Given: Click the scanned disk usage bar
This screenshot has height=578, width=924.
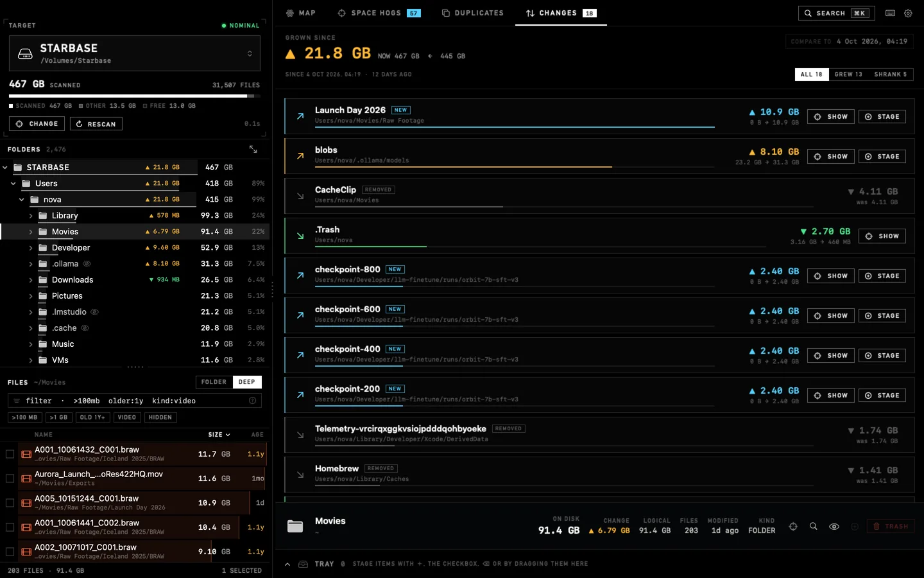Looking at the screenshot, I should click(135, 96).
